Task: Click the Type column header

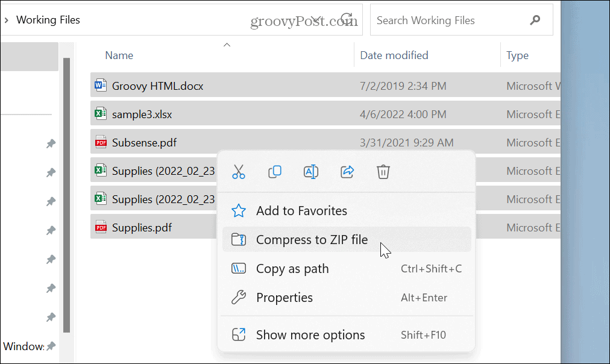Action: point(517,55)
